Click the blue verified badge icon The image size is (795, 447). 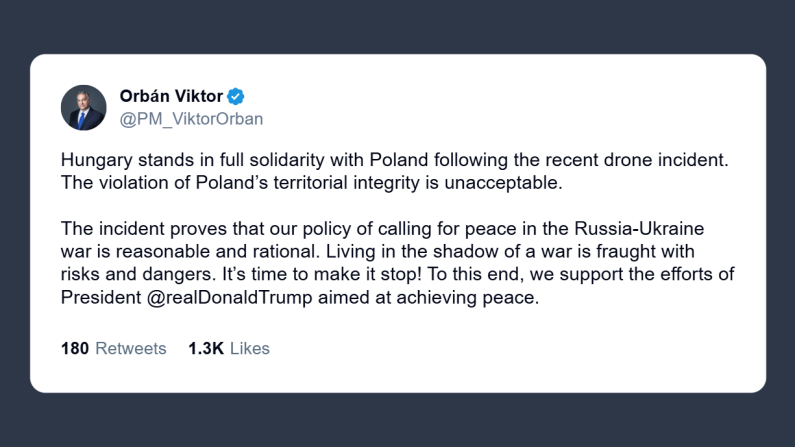point(236,97)
